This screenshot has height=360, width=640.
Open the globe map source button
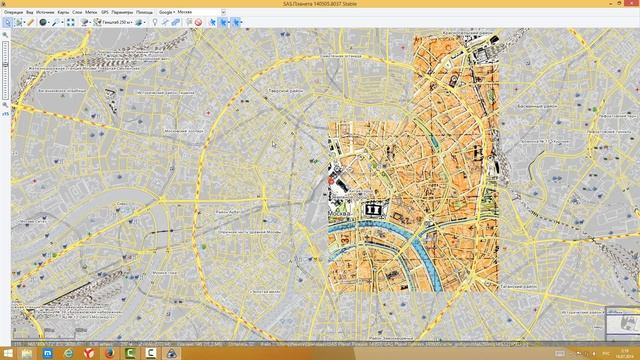tap(43, 22)
